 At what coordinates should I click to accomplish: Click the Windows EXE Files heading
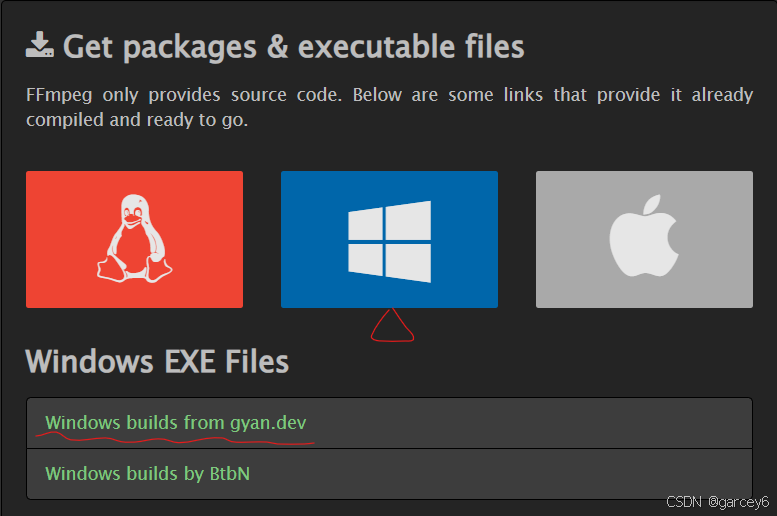[157, 361]
